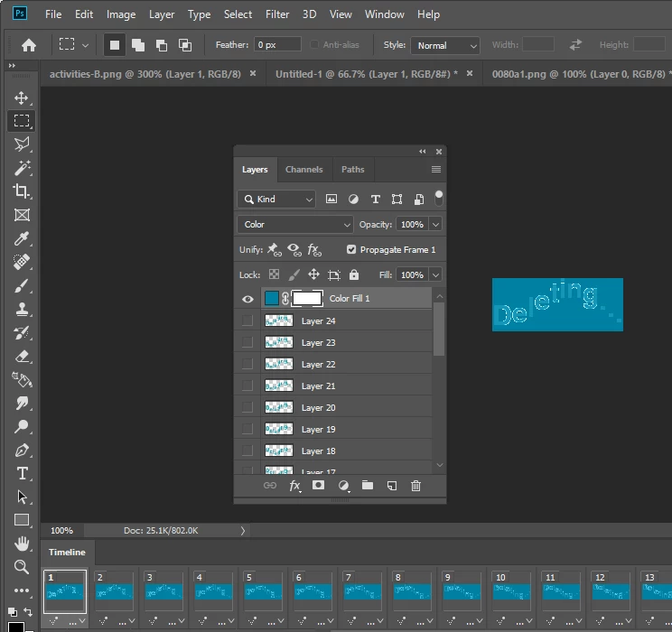Screen dimensions: 672x632
Task: Create a new layer via Layers panel icon
Action: tap(392, 486)
